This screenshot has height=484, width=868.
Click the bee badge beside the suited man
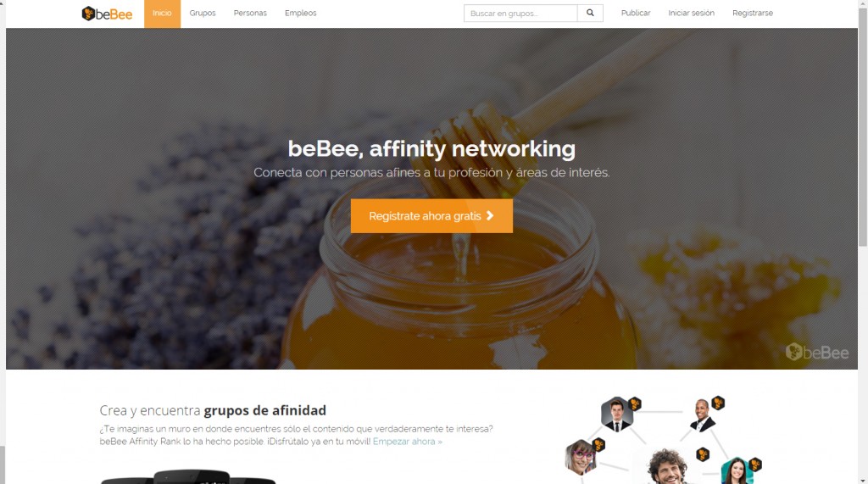(x=635, y=403)
